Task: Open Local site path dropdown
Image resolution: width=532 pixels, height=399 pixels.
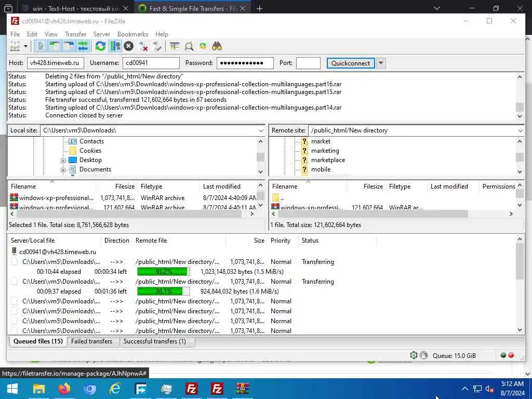Action: pos(261,130)
